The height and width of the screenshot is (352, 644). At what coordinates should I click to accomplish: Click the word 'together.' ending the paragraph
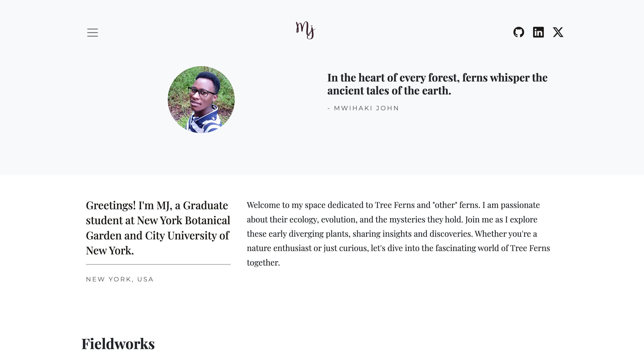(263, 263)
